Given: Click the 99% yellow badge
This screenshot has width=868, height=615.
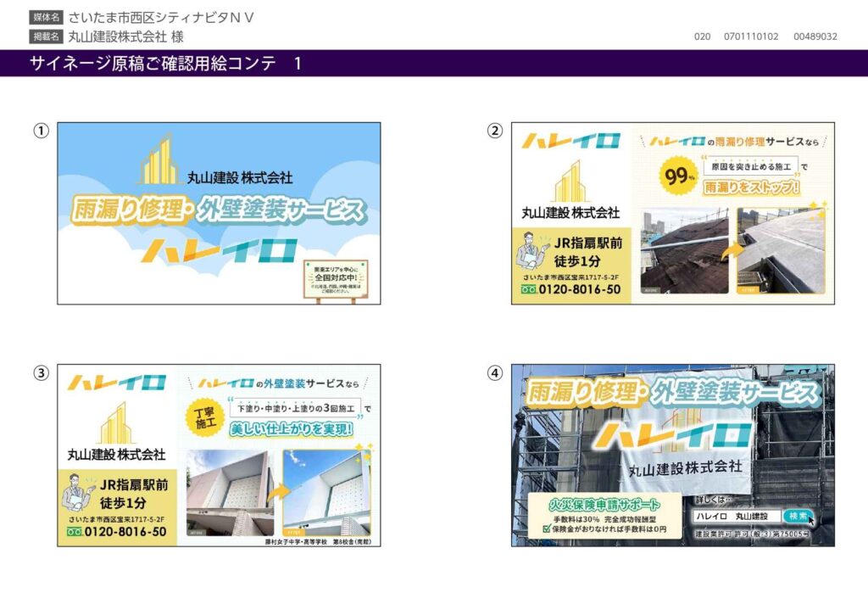Looking at the screenshot, I should [x=679, y=176].
